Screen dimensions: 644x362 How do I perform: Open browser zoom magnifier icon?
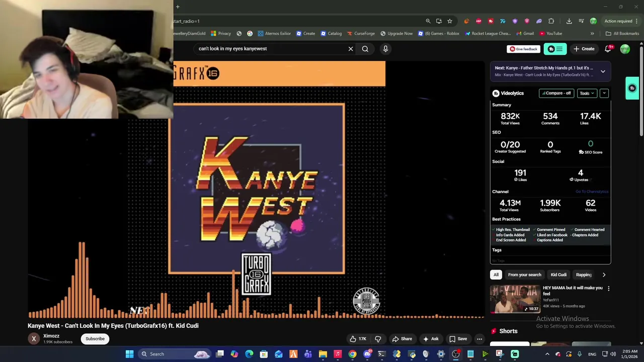[428, 21]
